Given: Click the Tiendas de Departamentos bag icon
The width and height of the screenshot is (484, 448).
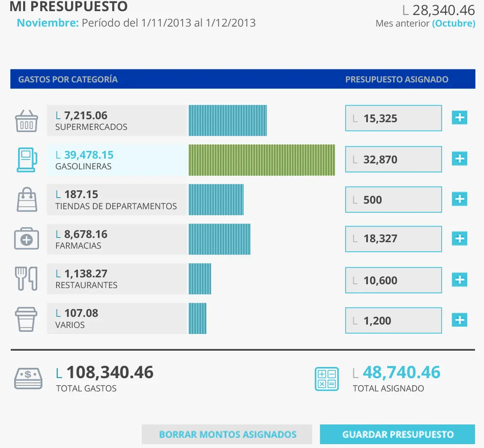Looking at the screenshot, I should tap(27, 199).
